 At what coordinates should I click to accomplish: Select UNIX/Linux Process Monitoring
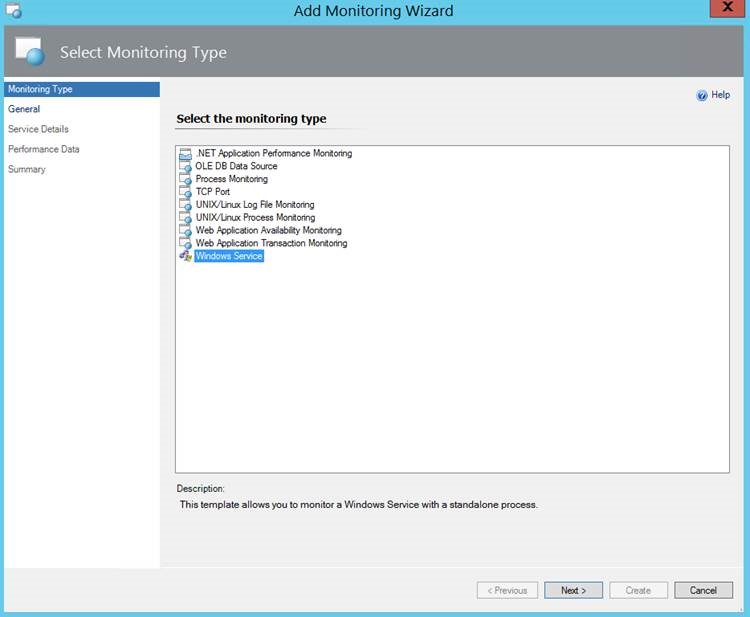[255, 218]
